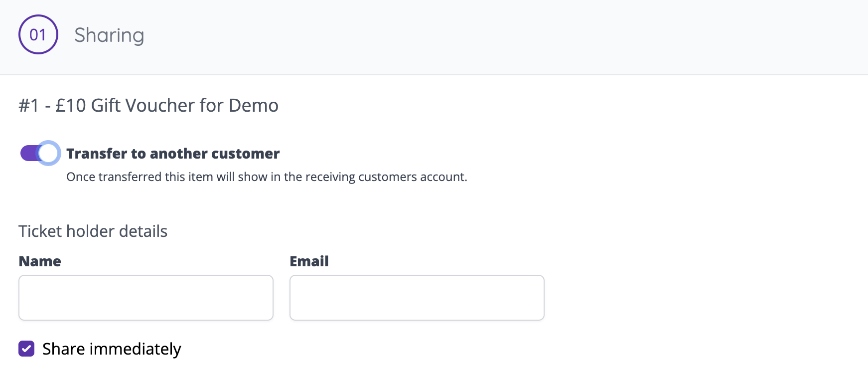868x379 pixels.
Task: Focus the Name input field
Action: [146, 298]
